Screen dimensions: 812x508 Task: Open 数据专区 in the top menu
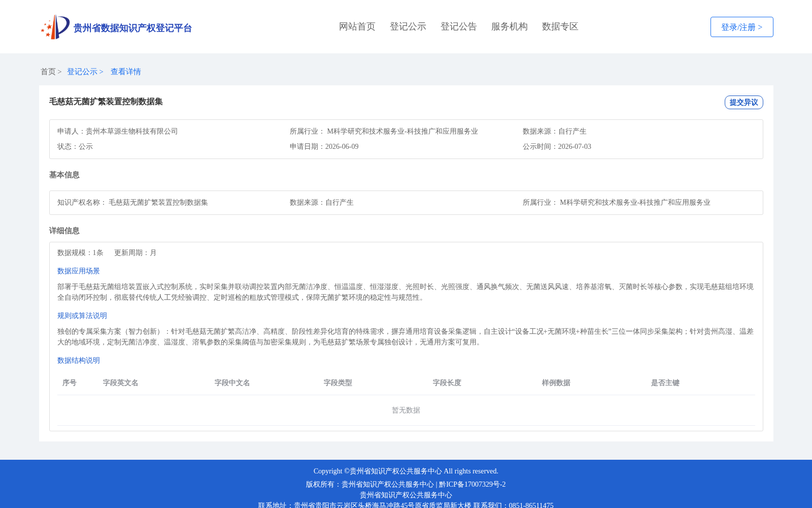(560, 26)
